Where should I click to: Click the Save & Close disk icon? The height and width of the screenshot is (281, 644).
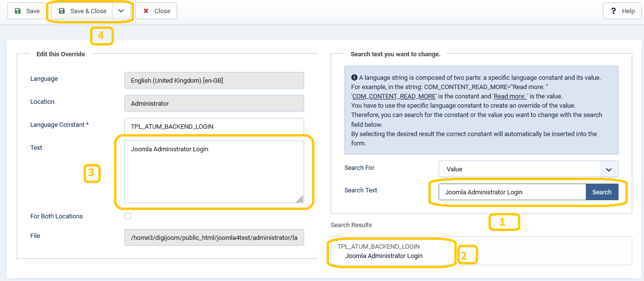pos(62,11)
